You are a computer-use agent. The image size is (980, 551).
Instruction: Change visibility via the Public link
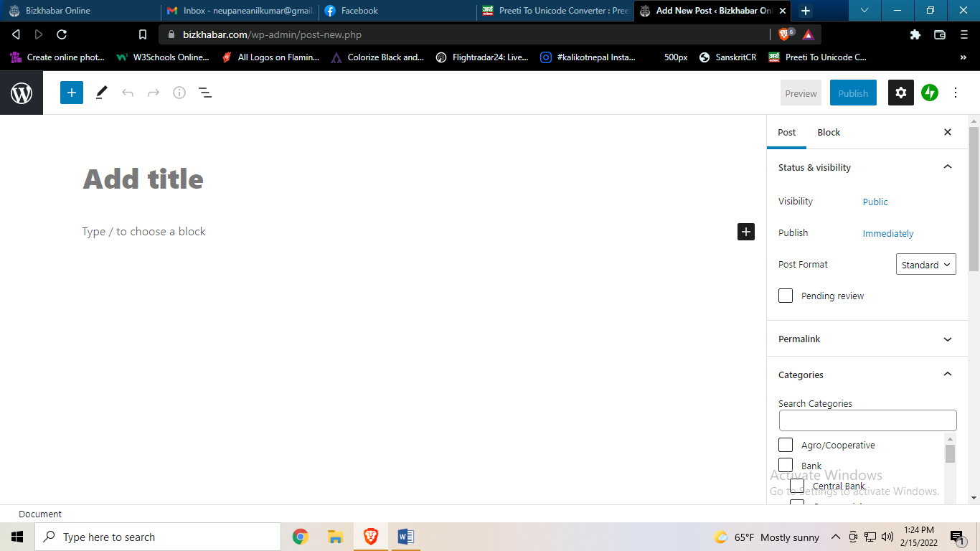pos(875,202)
